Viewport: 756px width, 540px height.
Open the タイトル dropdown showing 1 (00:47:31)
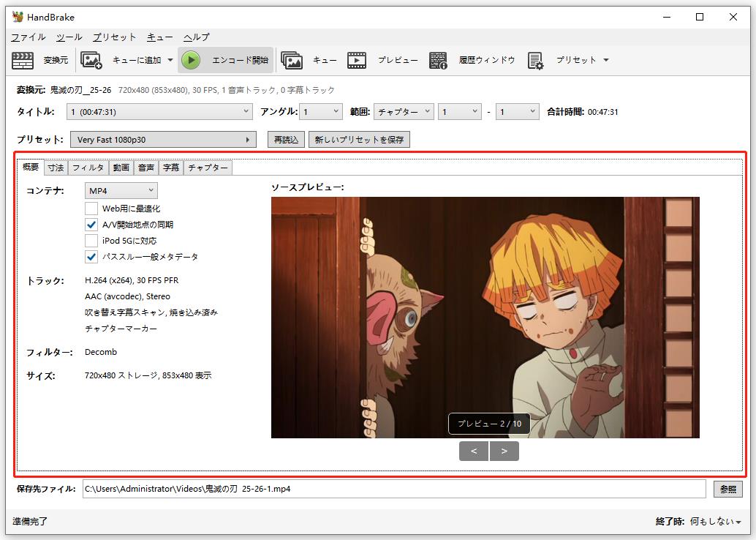[x=159, y=112]
